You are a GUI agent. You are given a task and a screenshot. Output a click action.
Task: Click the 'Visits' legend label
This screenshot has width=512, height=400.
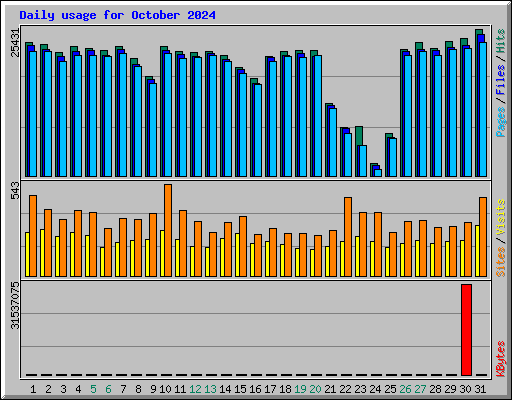[x=501, y=218]
